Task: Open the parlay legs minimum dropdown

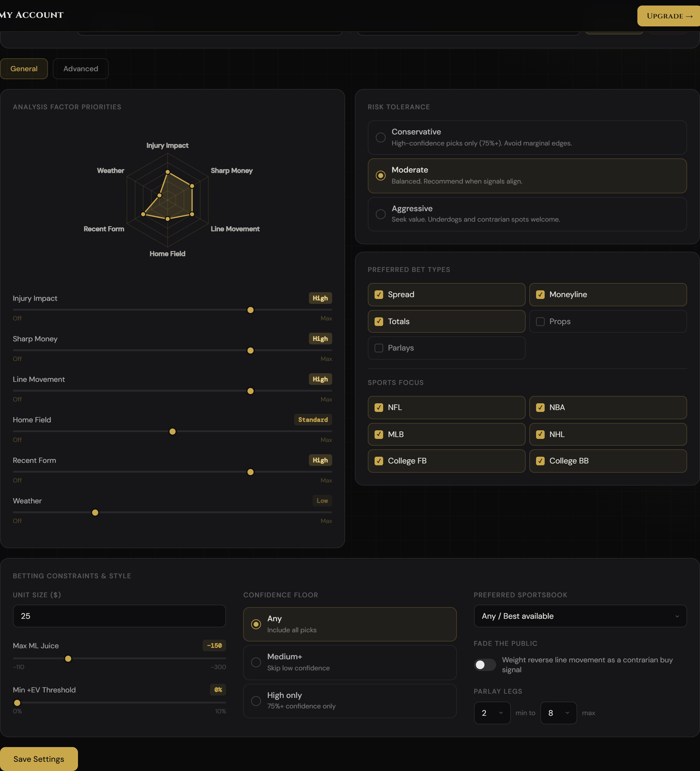Action: point(492,713)
